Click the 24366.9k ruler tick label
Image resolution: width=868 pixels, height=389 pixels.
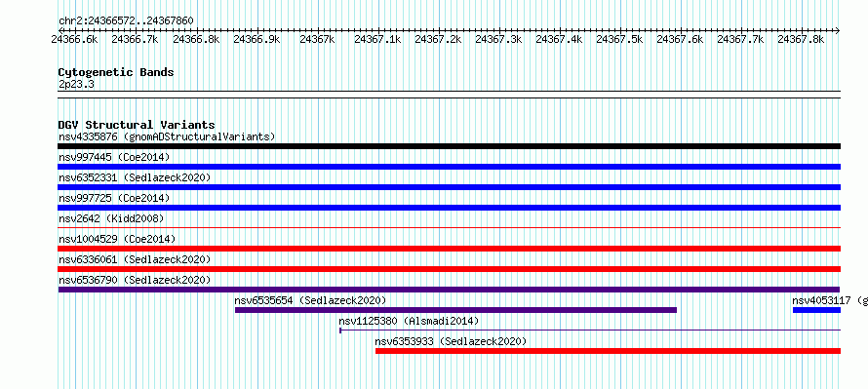[x=256, y=39]
